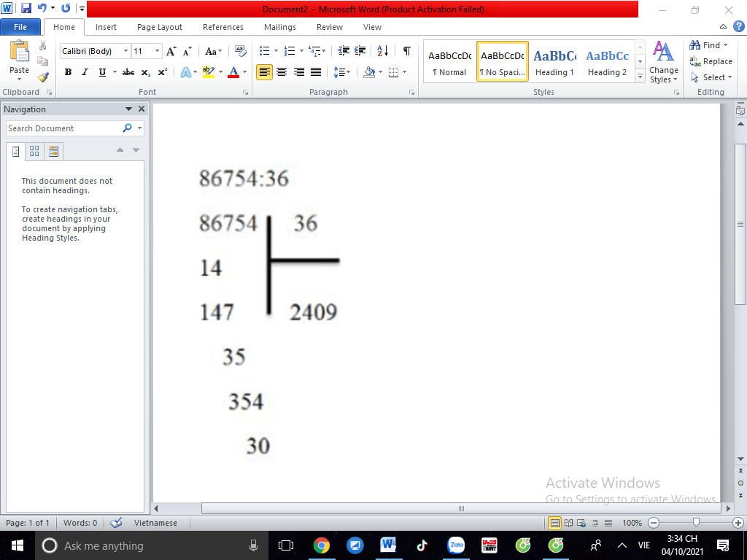Switch to the Mailings tab
Screen dimensions: 747x560
coord(279,27)
